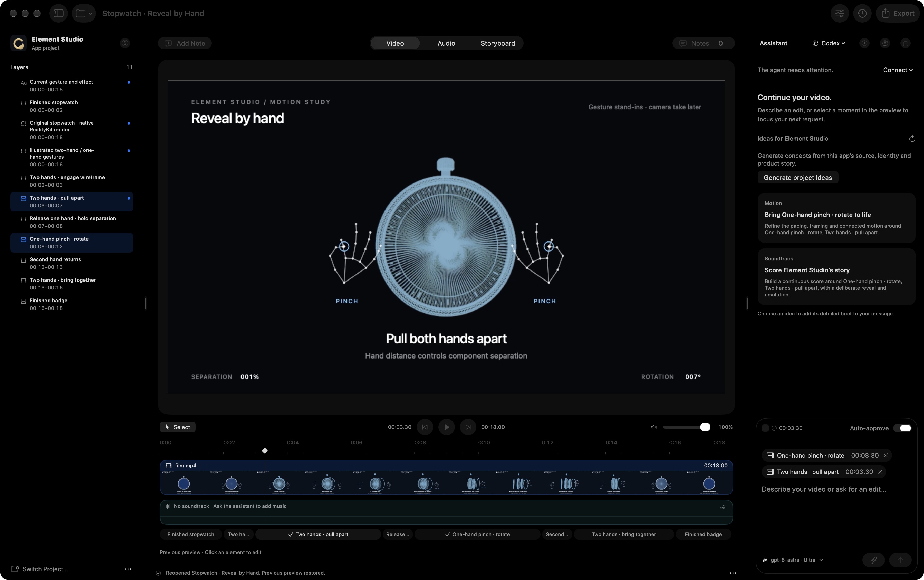Open the gpt-6-astra Ultra model dropdown
This screenshot has height=580, width=924.
point(792,560)
